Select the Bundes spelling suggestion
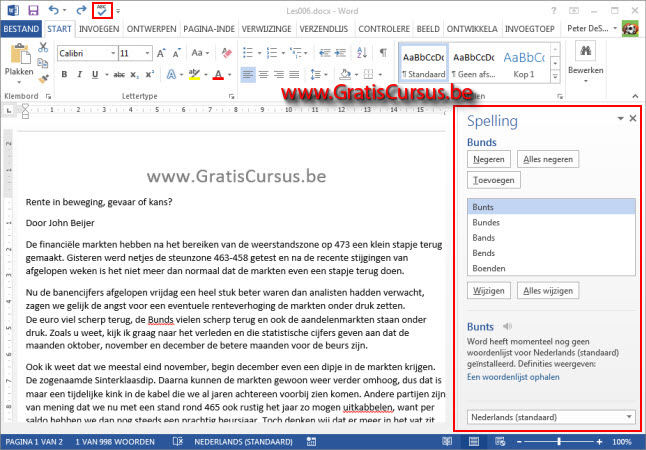This screenshot has height=450, width=646. point(551,222)
